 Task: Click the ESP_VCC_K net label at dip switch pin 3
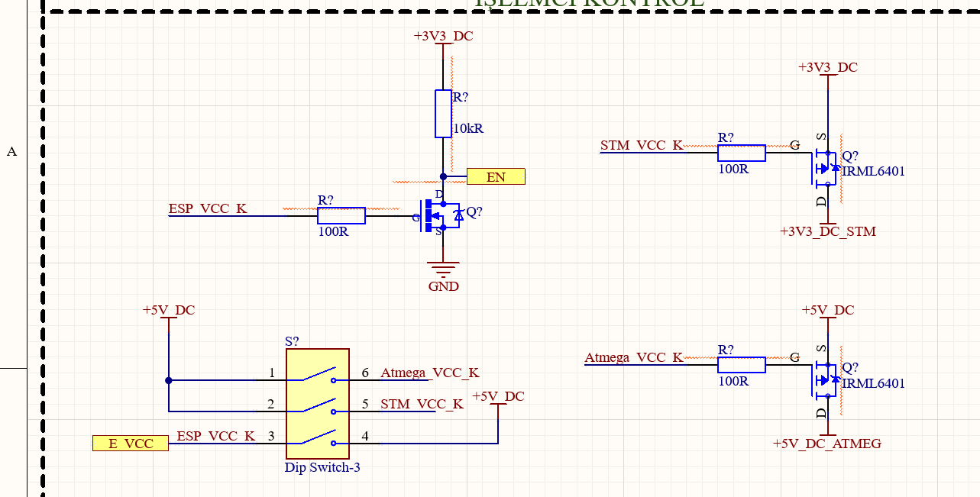click(216, 436)
